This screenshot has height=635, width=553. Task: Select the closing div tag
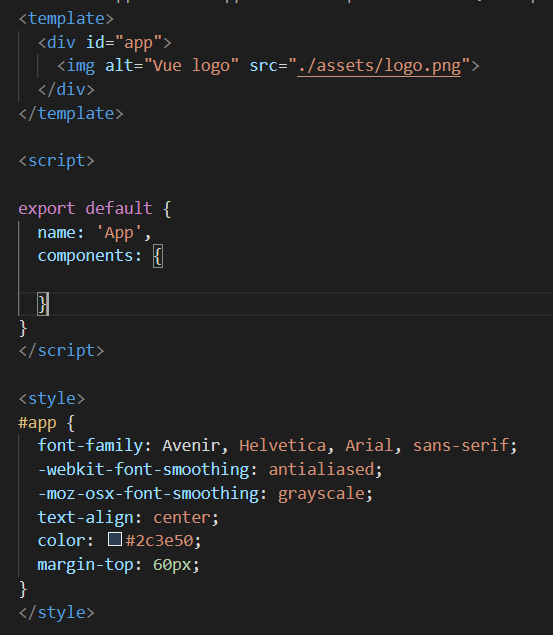click(66, 89)
